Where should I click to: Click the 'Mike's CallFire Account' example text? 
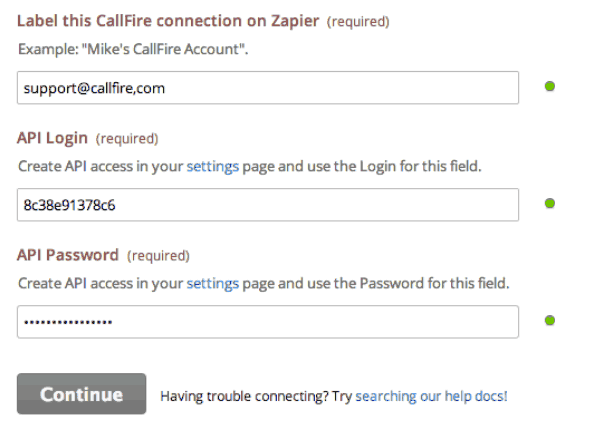tap(165, 49)
